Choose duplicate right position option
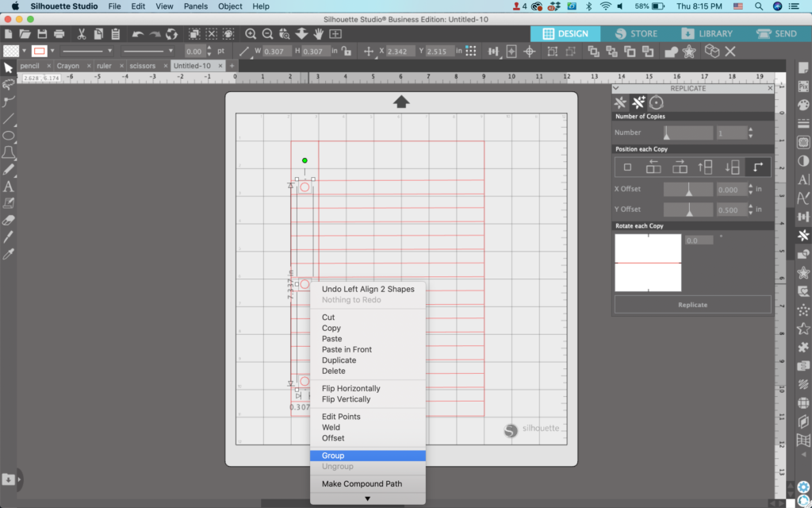The width and height of the screenshot is (812, 508). pos(680,167)
